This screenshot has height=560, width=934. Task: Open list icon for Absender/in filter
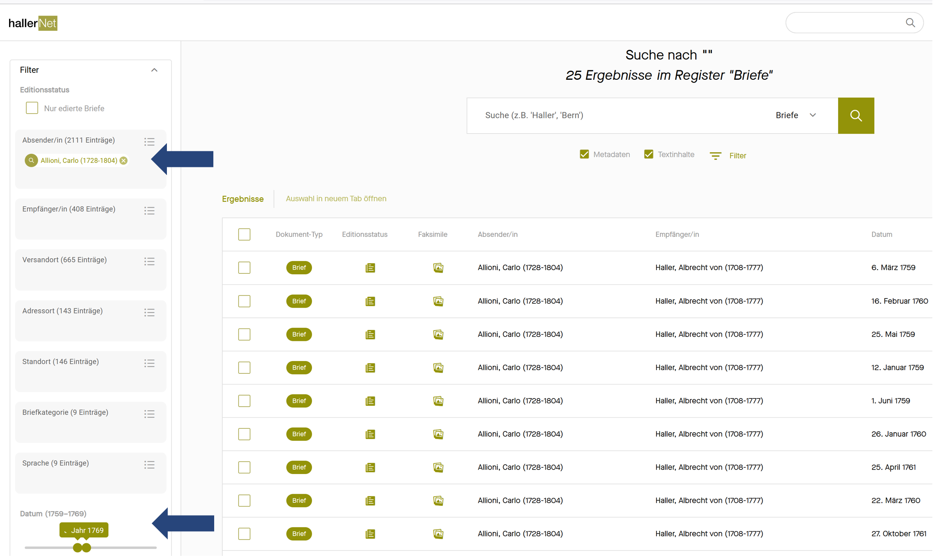tap(149, 142)
